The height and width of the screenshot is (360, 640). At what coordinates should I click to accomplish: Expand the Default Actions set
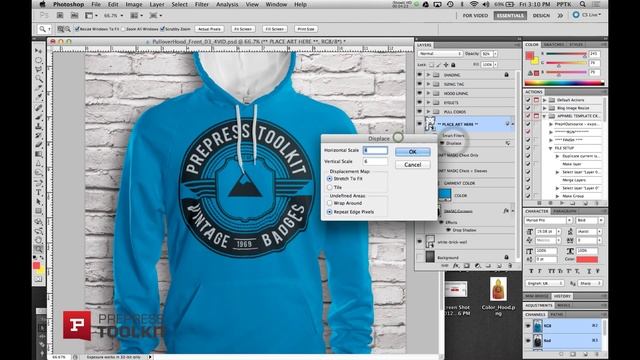[x=544, y=100]
